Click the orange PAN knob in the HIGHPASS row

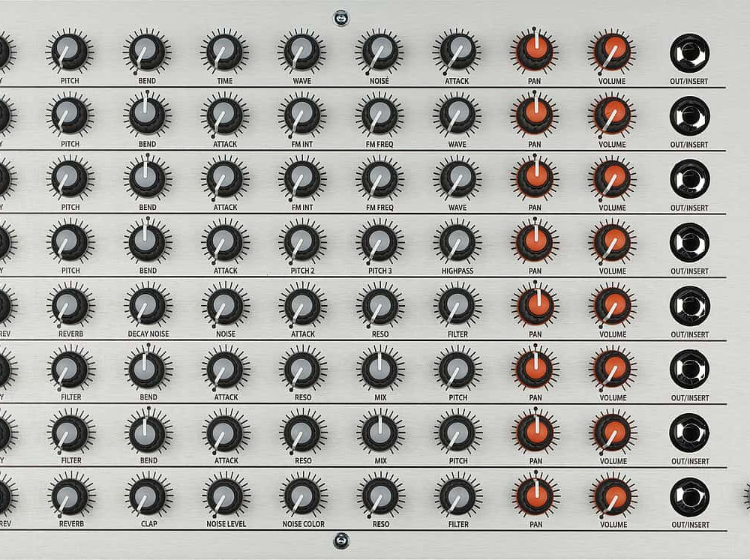[535, 241]
